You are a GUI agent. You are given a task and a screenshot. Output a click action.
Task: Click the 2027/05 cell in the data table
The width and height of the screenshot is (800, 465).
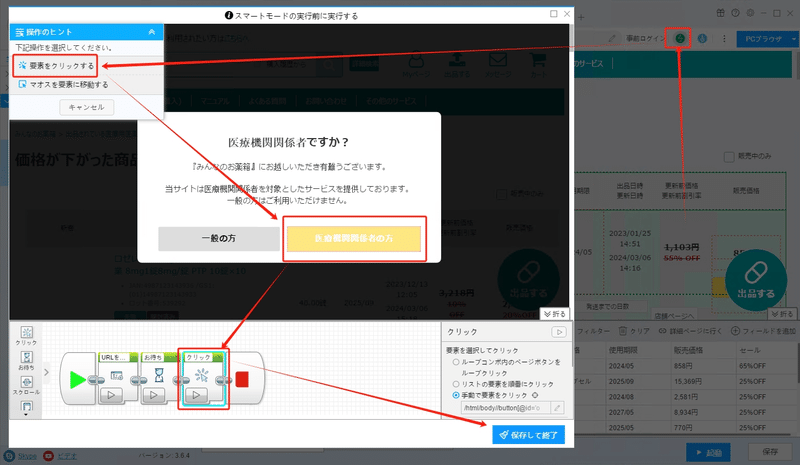[x=621, y=412]
